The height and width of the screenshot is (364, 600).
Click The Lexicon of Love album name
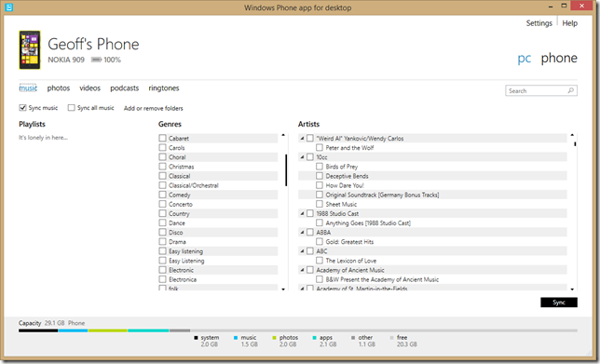351,261
